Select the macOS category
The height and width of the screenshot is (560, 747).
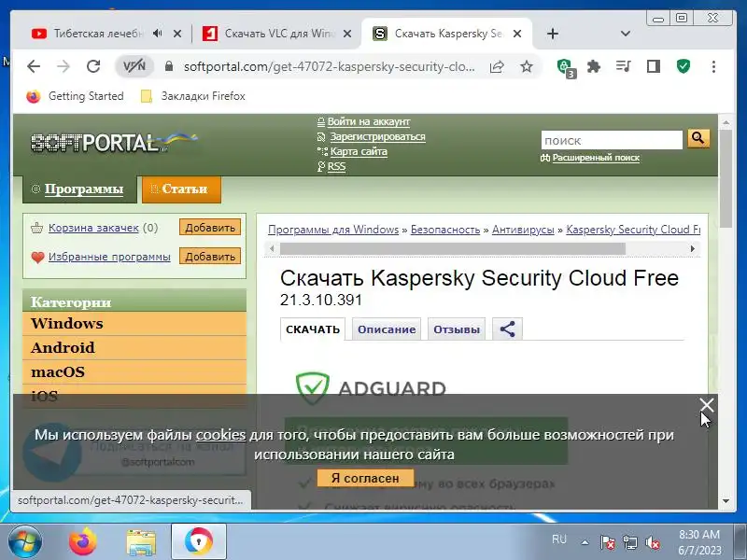[134, 371]
